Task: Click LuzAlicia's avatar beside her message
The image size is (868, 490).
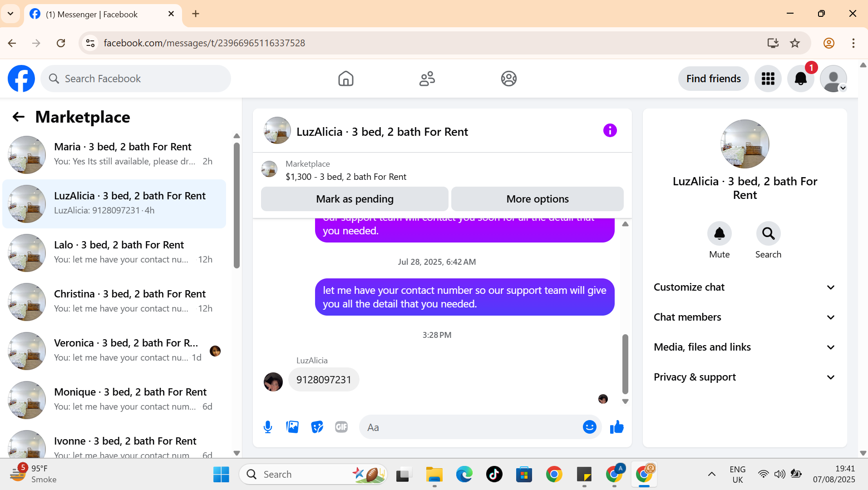Action: pos(273,381)
